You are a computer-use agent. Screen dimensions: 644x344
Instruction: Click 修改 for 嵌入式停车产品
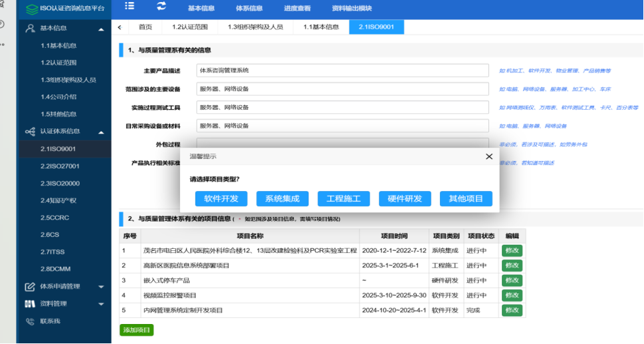512,280
